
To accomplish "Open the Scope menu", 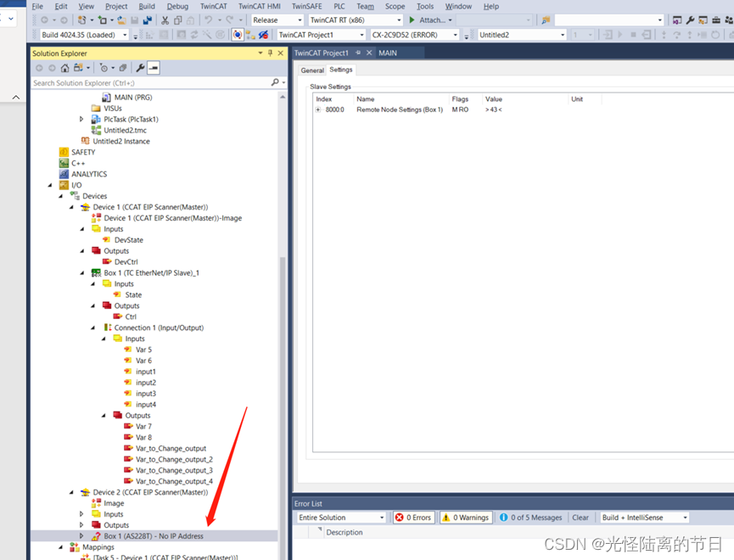I will (395, 6).
